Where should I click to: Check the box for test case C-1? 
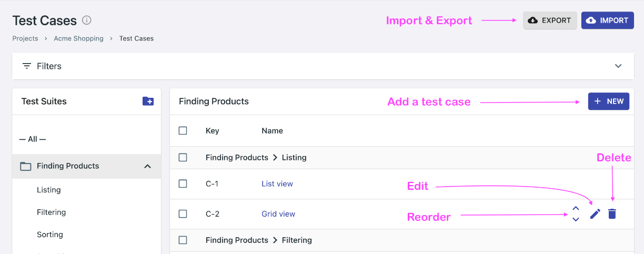click(183, 184)
